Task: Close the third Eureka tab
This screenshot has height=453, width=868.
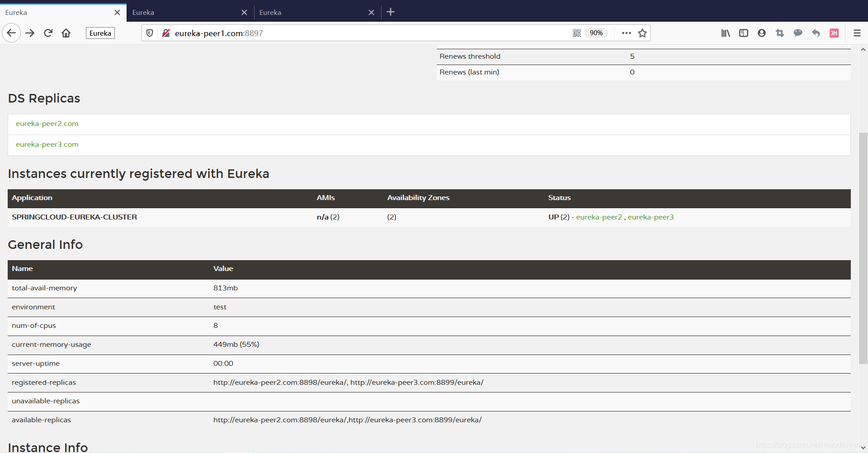Action: point(371,13)
